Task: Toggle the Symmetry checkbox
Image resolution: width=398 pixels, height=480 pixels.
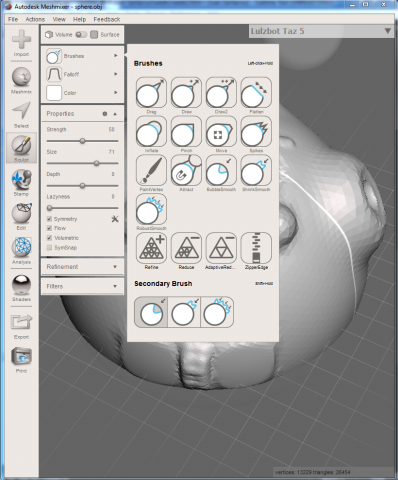Action: pos(49,219)
